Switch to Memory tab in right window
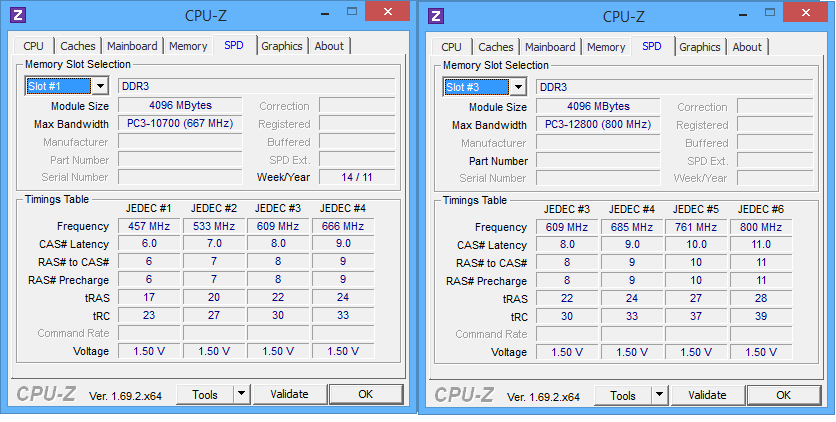This screenshot has width=836, height=422. (x=606, y=47)
